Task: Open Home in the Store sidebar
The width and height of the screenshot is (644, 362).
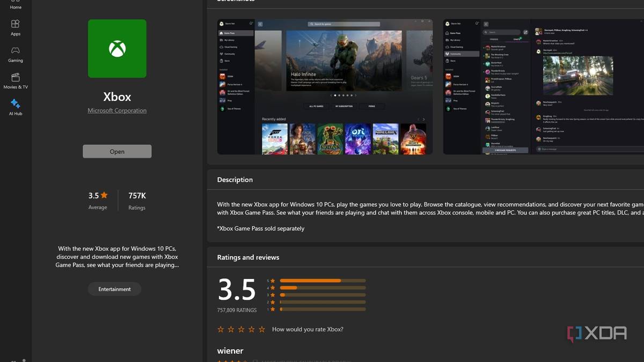Action: (16, 5)
